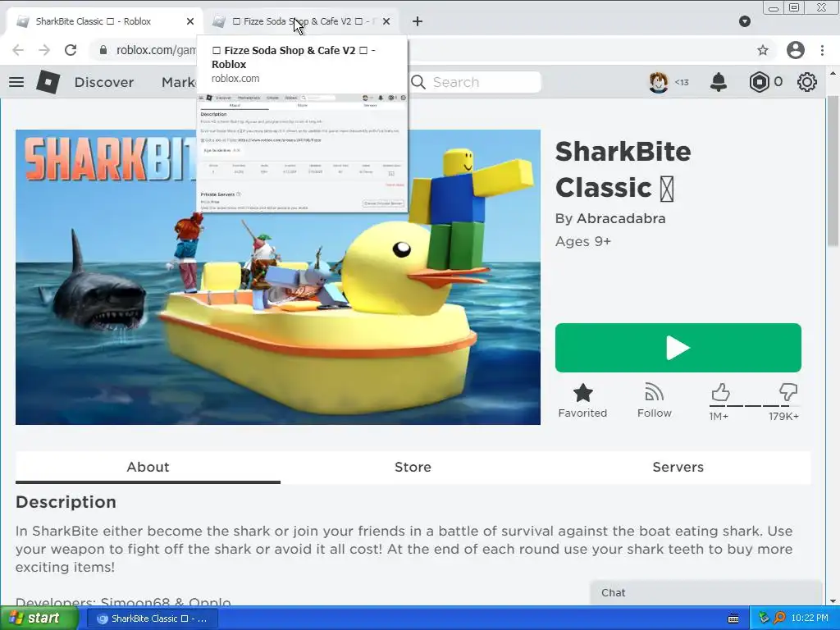The height and width of the screenshot is (630, 840).
Task: Click the Description heading
Action: coord(66,502)
